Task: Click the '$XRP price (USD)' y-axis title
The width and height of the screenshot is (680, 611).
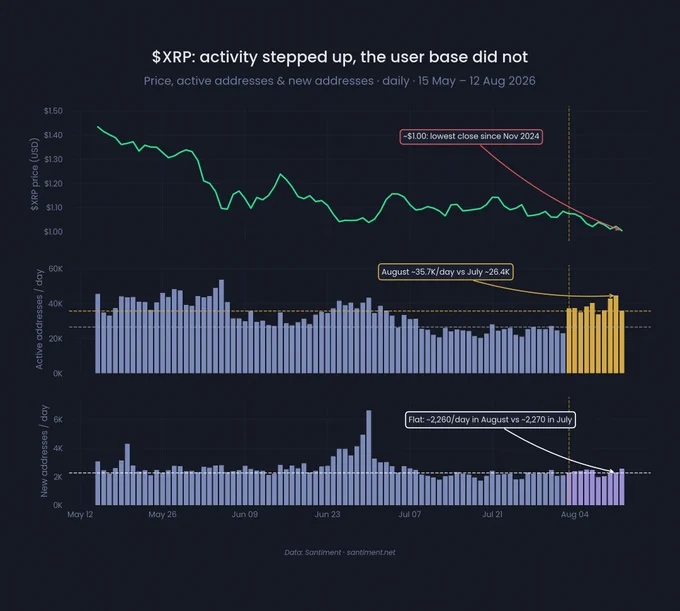Action: (34, 174)
